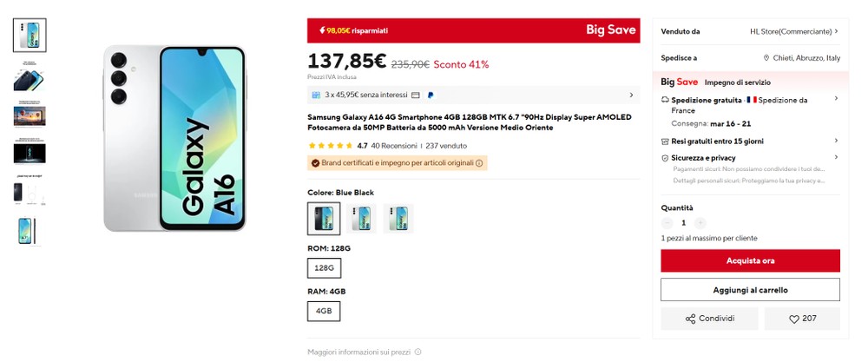868x362 pixels.
Task: Expand the installment payment options arrow
Action: click(x=631, y=95)
